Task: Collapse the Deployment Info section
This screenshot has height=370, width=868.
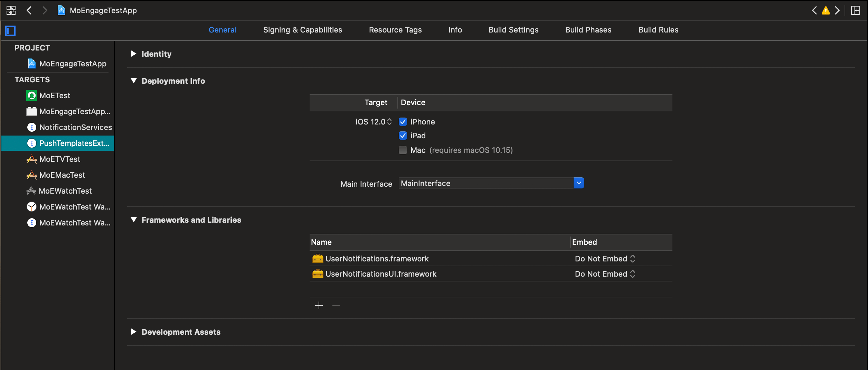Action: tap(134, 81)
